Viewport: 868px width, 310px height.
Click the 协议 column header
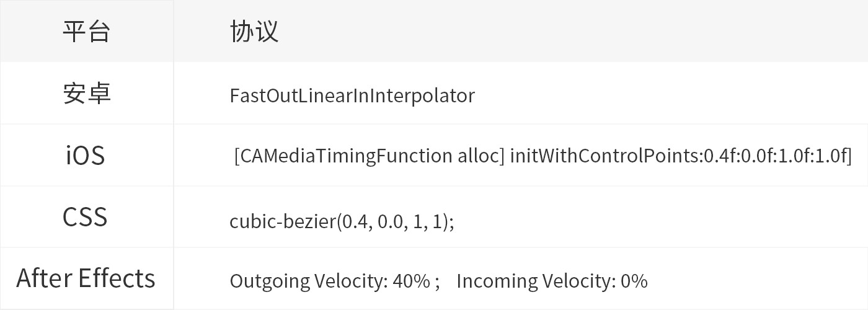coord(254,31)
